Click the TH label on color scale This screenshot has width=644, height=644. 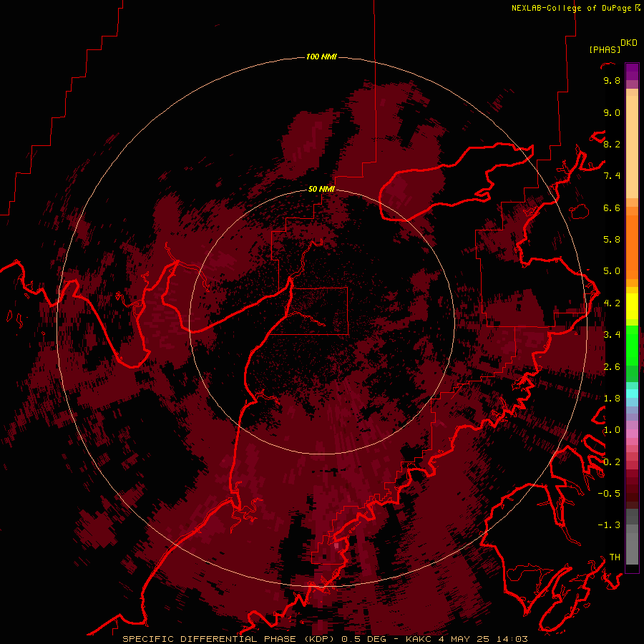(x=615, y=557)
